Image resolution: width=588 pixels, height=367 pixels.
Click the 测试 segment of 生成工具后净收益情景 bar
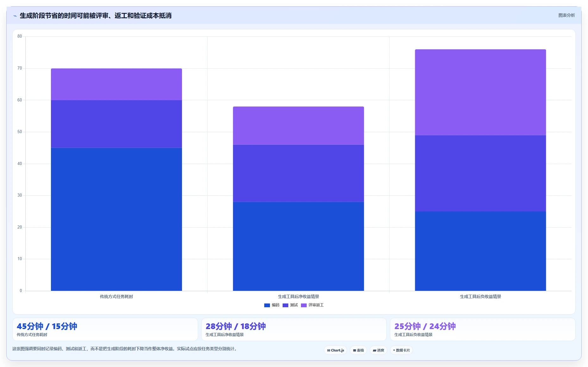tap(298, 173)
